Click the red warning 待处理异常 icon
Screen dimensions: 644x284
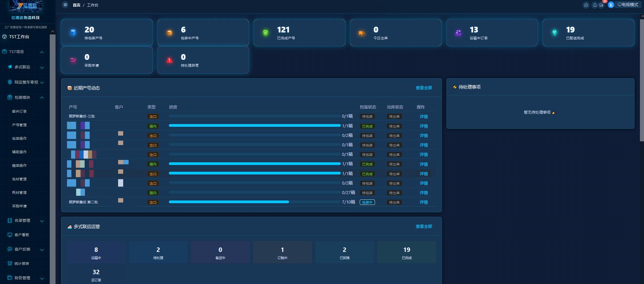[x=170, y=60]
